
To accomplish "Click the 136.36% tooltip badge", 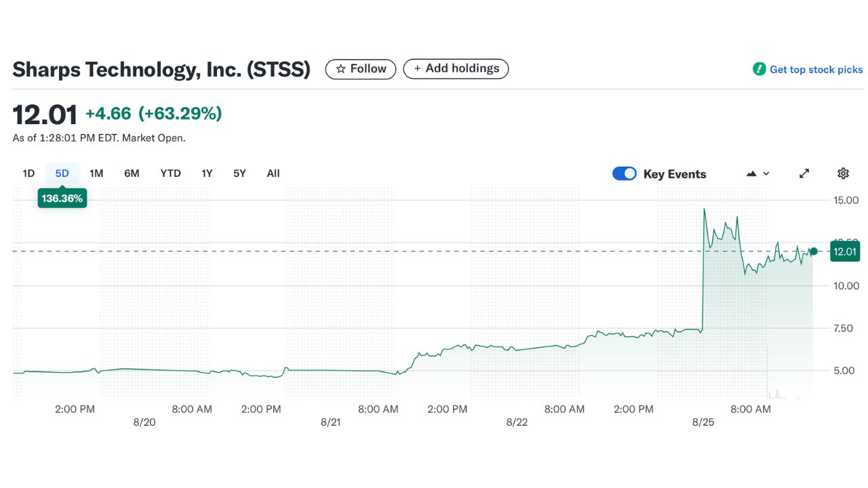I will (62, 199).
